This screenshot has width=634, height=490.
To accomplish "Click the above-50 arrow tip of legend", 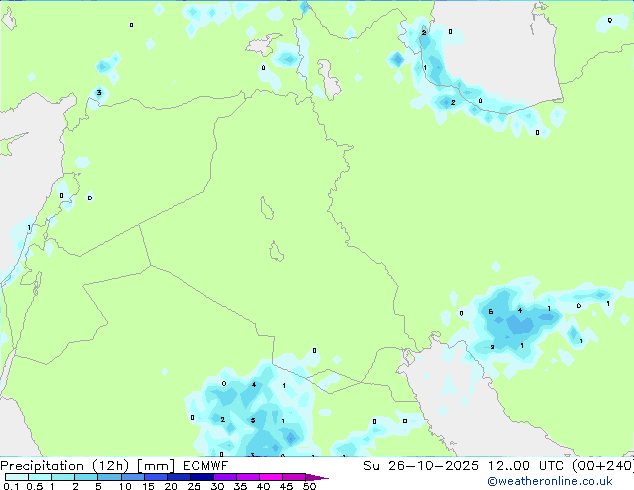I will point(317,477).
